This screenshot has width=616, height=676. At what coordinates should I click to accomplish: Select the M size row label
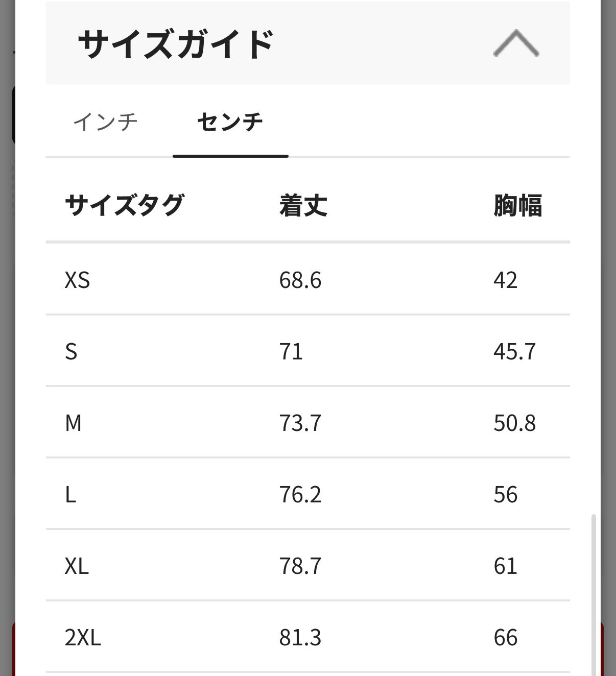click(x=73, y=423)
